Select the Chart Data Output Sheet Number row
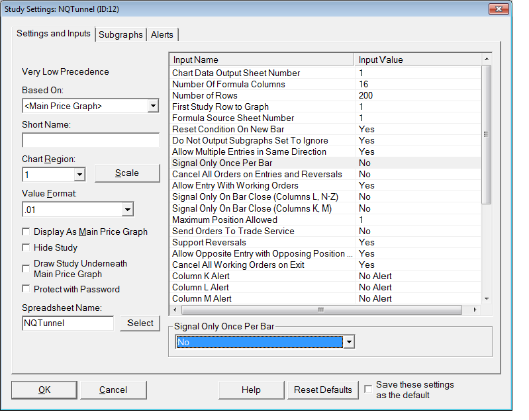 326,73
